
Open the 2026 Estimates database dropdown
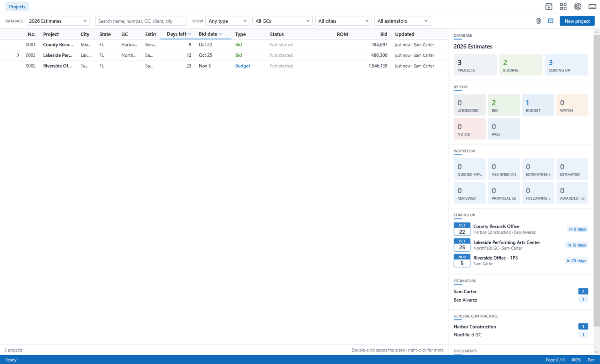click(x=58, y=21)
